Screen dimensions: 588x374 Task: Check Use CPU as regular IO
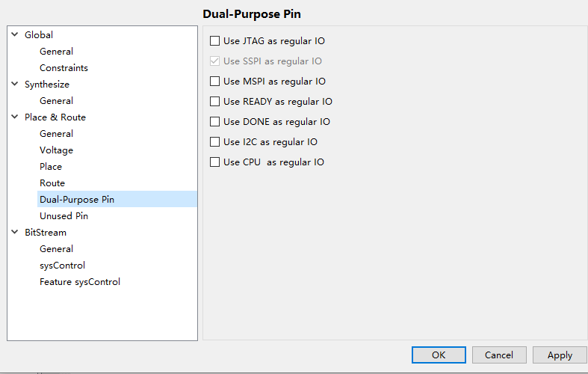coord(215,162)
